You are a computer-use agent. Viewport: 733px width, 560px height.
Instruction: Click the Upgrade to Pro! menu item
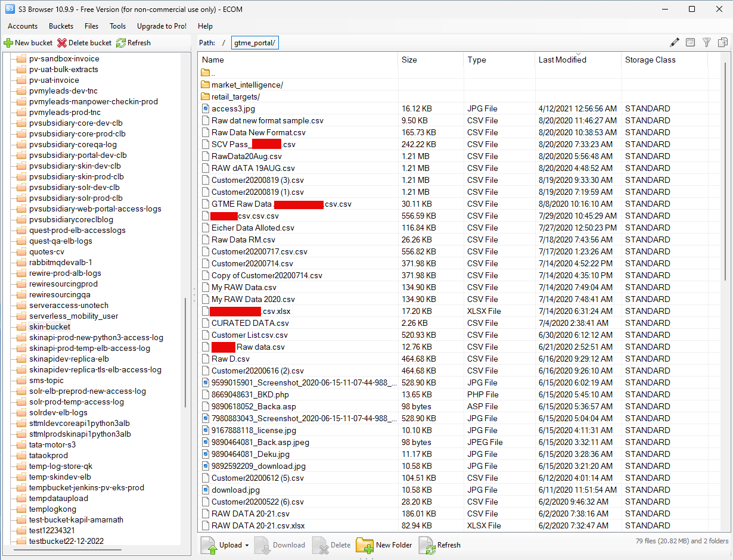click(161, 26)
